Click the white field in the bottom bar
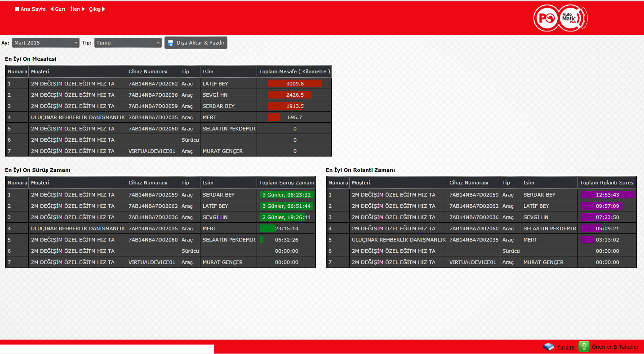Viewport: 644px width, 354px height. click(x=107, y=349)
